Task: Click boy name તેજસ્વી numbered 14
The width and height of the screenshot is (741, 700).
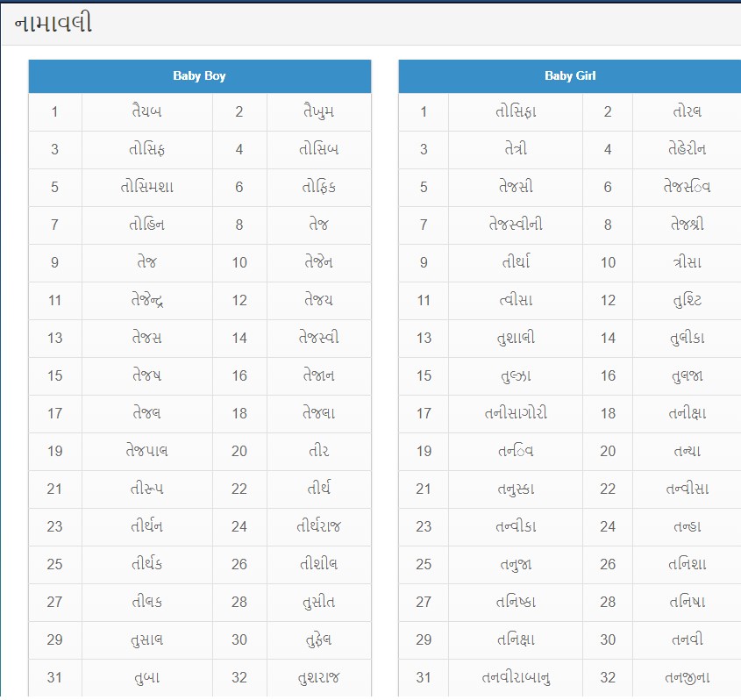Action: 319,338
